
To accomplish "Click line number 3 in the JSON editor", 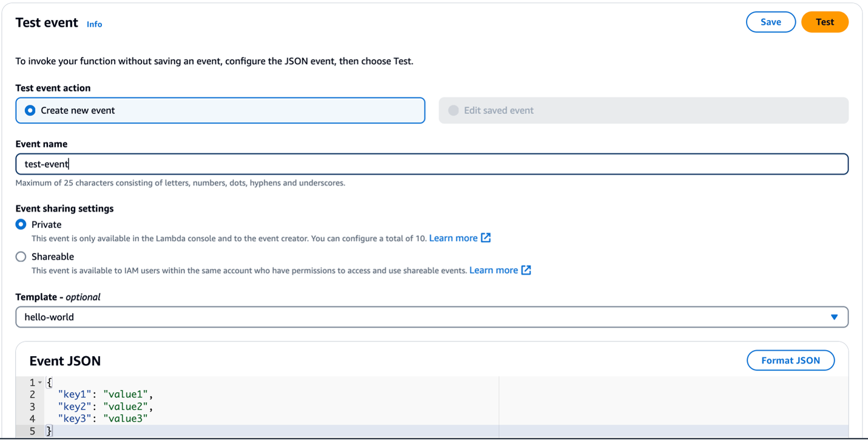I will [x=33, y=406].
